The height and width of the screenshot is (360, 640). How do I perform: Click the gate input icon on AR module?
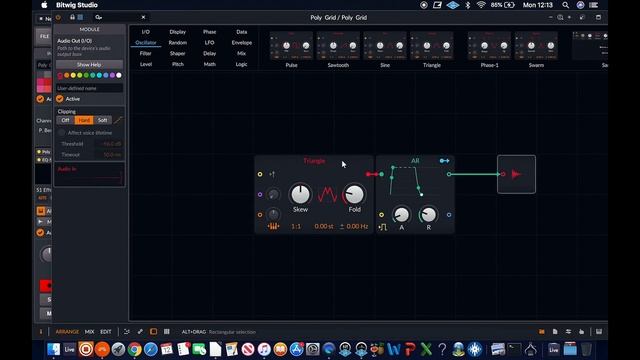click(382, 227)
